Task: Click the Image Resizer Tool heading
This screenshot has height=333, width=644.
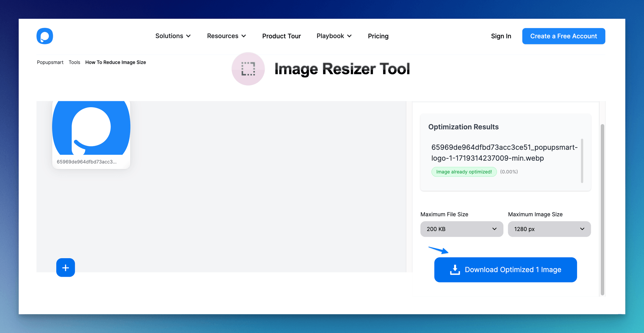Action: (342, 69)
